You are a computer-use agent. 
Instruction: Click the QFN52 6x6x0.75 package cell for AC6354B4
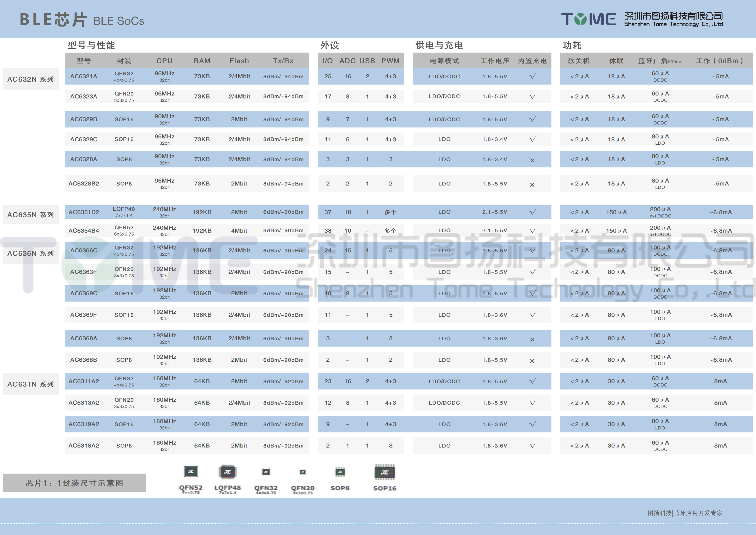[x=124, y=231]
